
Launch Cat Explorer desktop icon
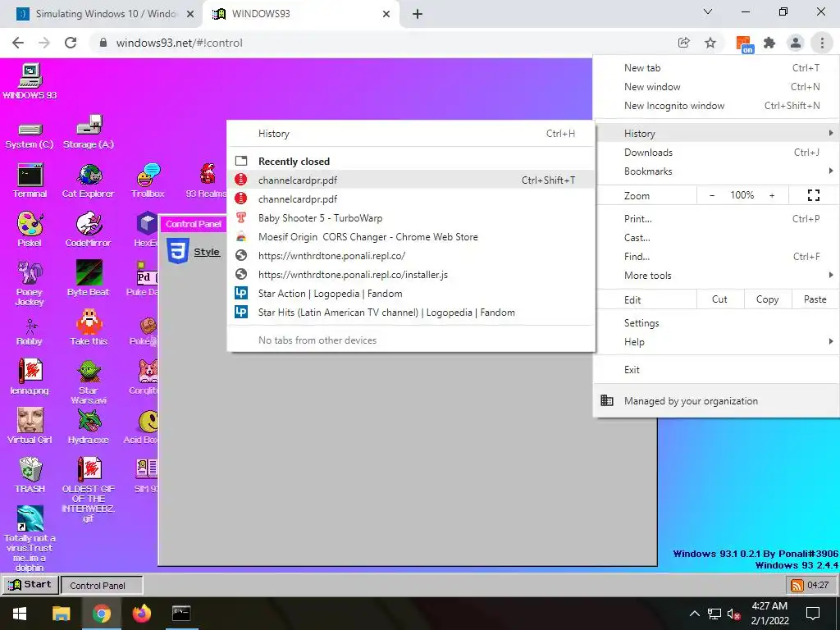click(x=89, y=181)
